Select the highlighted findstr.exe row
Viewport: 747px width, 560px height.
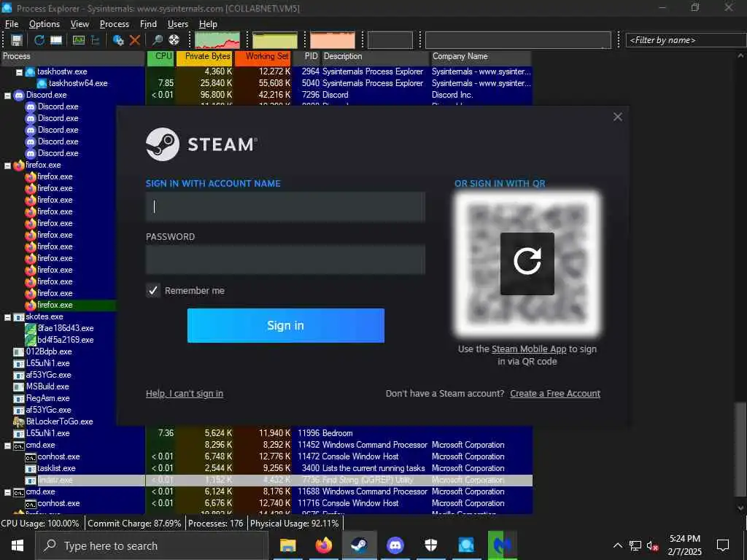(x=266, y=480)
